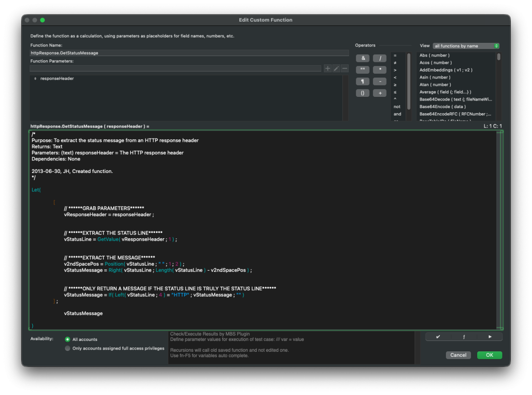
Task: Click the reorder handle beside responseHeader
Action: pos(35,78)
